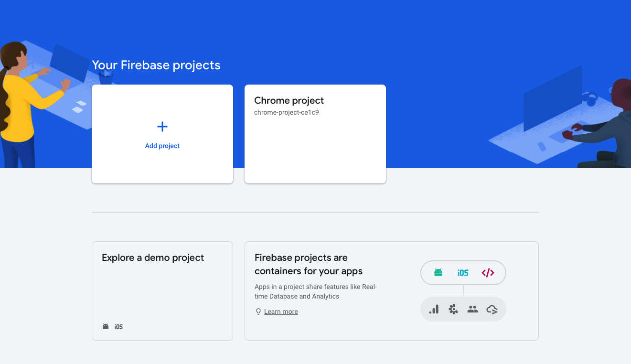Screen dimensions: 631x364
Task: Click the web code brackets icon
Action: point(488,273)
